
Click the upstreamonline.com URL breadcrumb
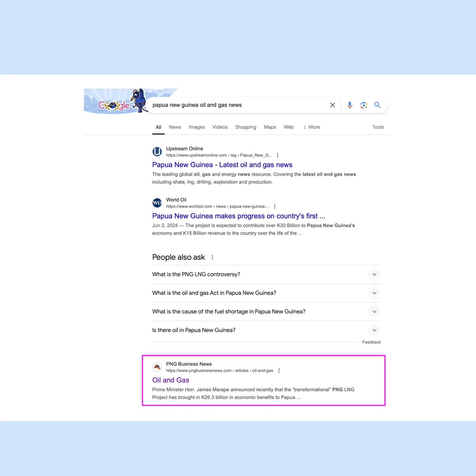coord(219,155)
